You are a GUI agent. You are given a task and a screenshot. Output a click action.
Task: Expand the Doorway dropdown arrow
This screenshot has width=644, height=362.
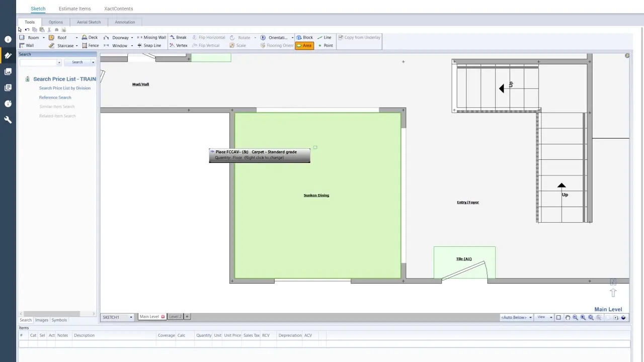[132, 38]
